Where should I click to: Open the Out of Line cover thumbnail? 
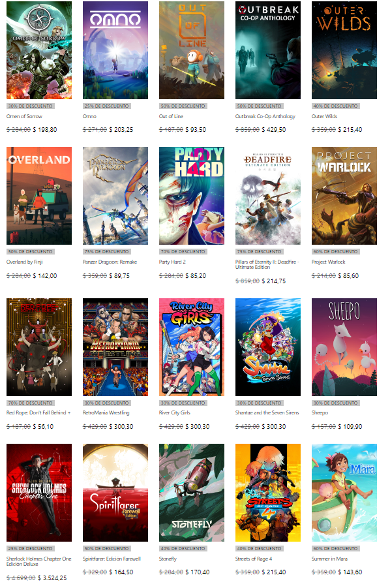tap(192, 50)
